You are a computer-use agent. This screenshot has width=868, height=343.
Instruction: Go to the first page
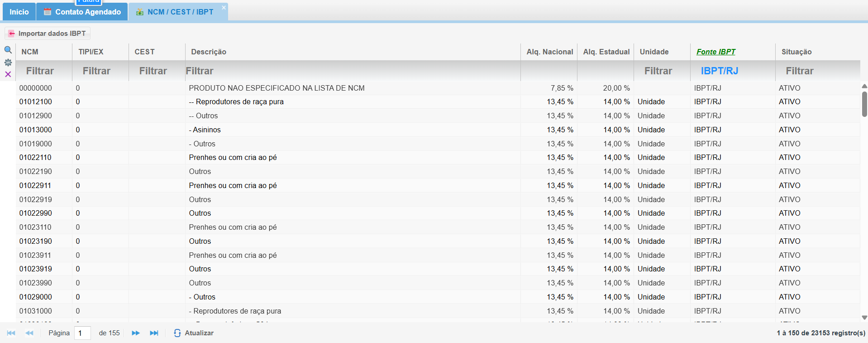coord(11,333)
